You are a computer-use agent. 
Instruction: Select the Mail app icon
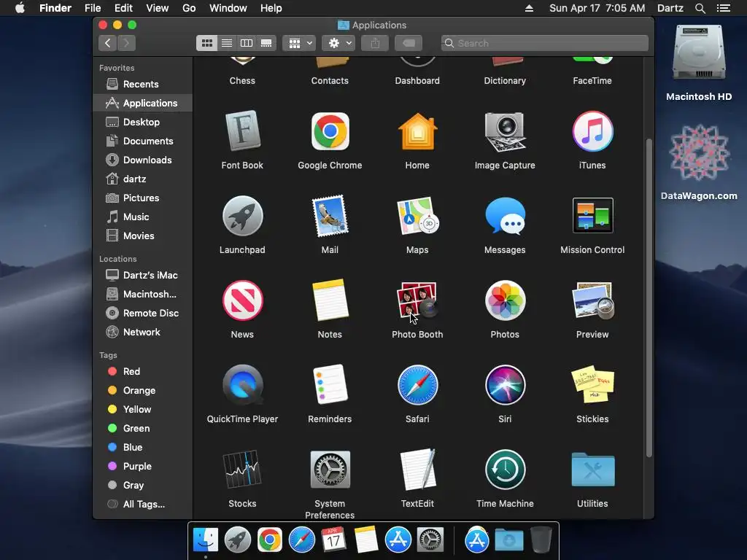coord(330,216)
